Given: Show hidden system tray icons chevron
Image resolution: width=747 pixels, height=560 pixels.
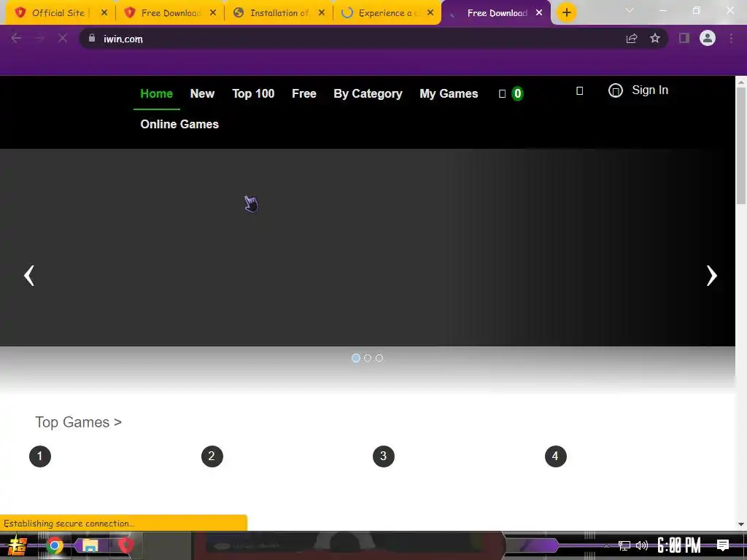Looking at the screenshot, I should 606,545.
